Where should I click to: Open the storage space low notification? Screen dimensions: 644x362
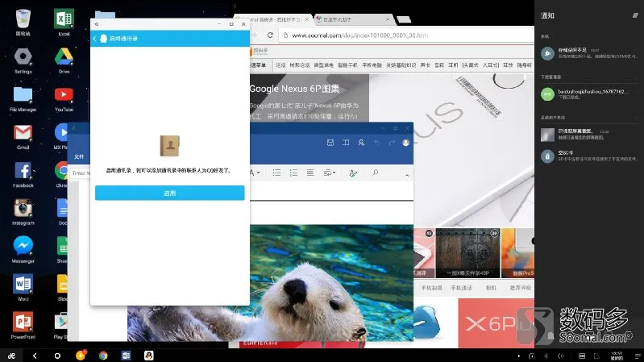coord(589,53)
